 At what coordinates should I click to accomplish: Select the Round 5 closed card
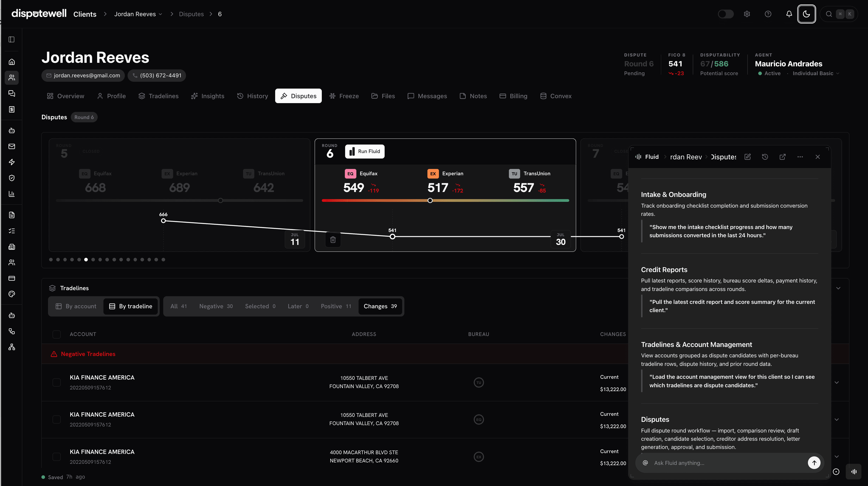(179, 195)
